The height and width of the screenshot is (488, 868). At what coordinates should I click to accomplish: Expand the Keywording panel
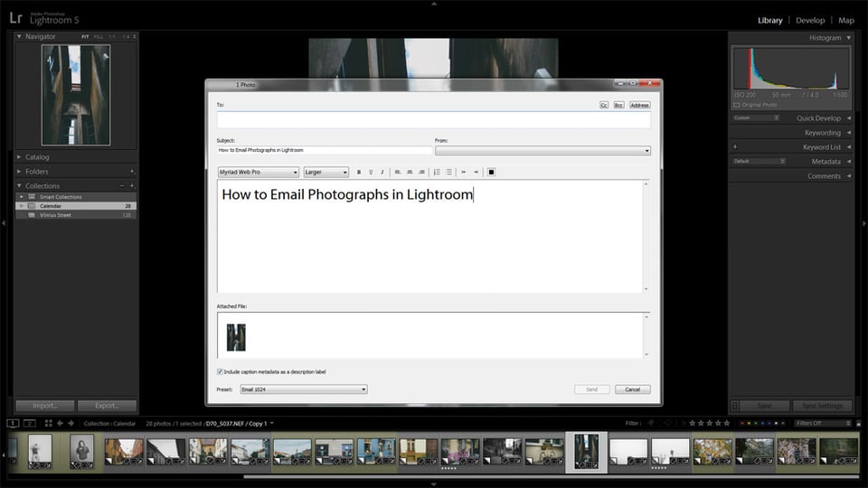pos(849,133)
